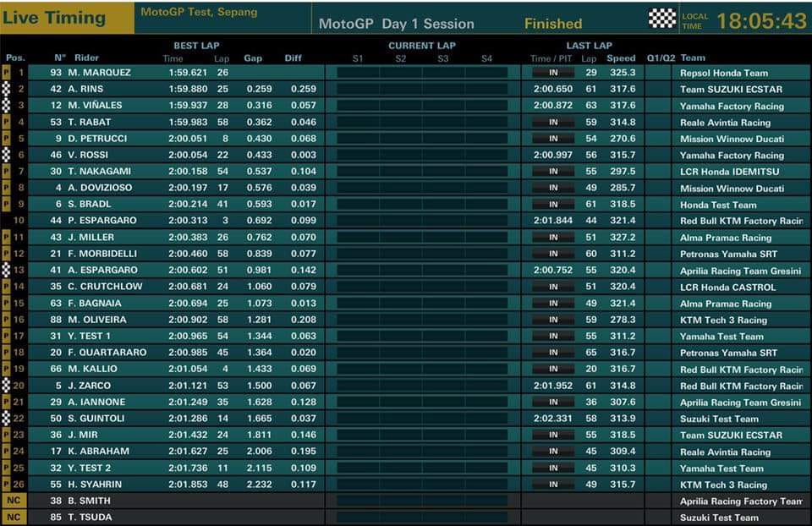Click the team name LCR Honda IDEMITSU

click(730, 172)
